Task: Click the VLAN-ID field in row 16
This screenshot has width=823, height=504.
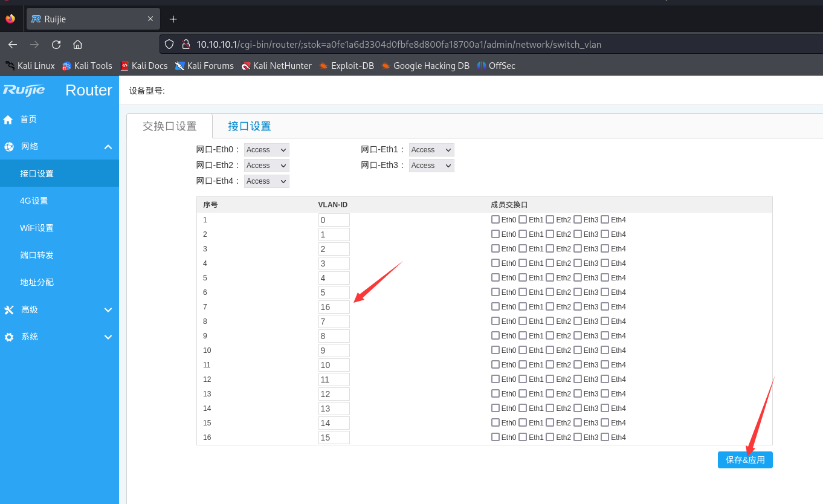Action: click(x=334, y=438)
